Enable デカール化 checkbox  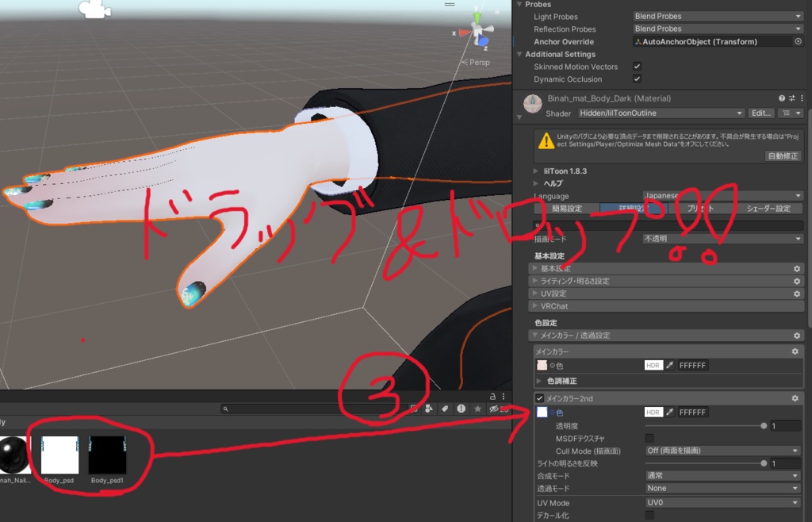[649, 515]
